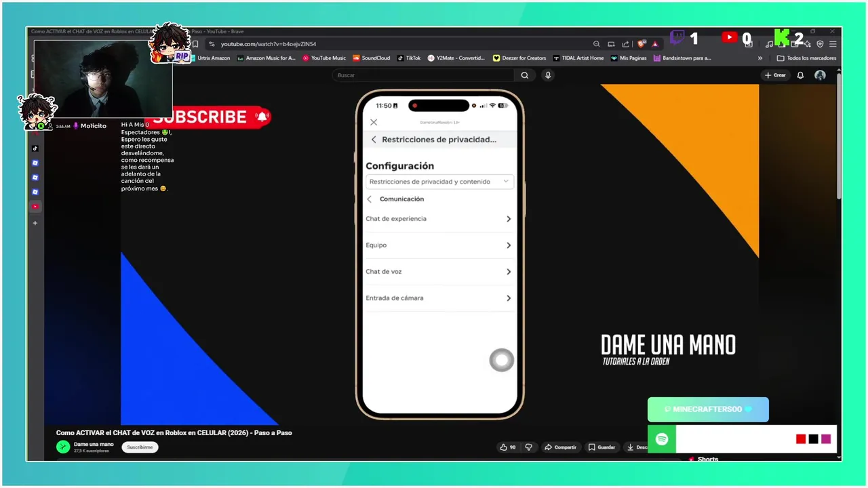
Task: Click the zoom magnifier icon in address bar
Action: pyautogui.click(x=596, y=44)
